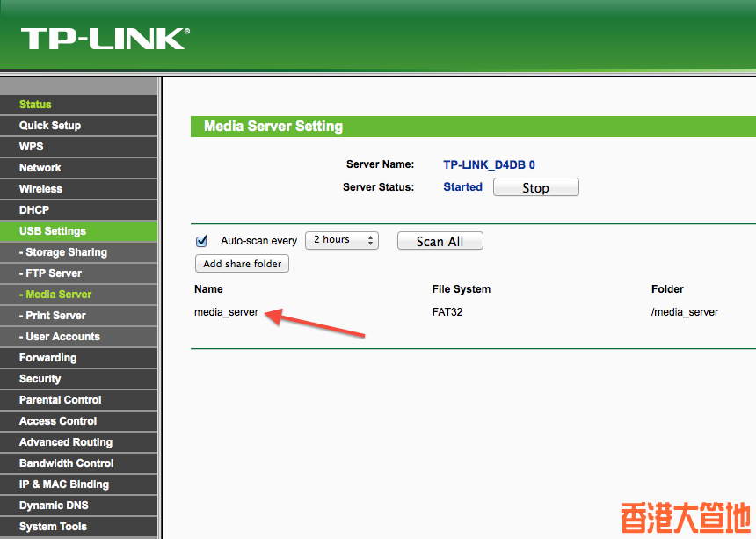The width and height of the screenshot is (756, 539).
Task: Open Storage Sharing submenu
Action: (x=78, y=252)
